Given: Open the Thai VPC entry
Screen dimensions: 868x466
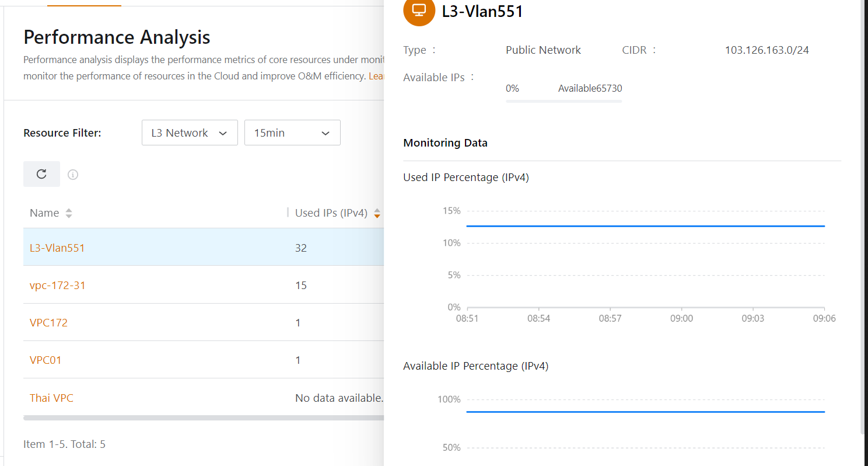Looking at the screenshot, I should point(51,398).
